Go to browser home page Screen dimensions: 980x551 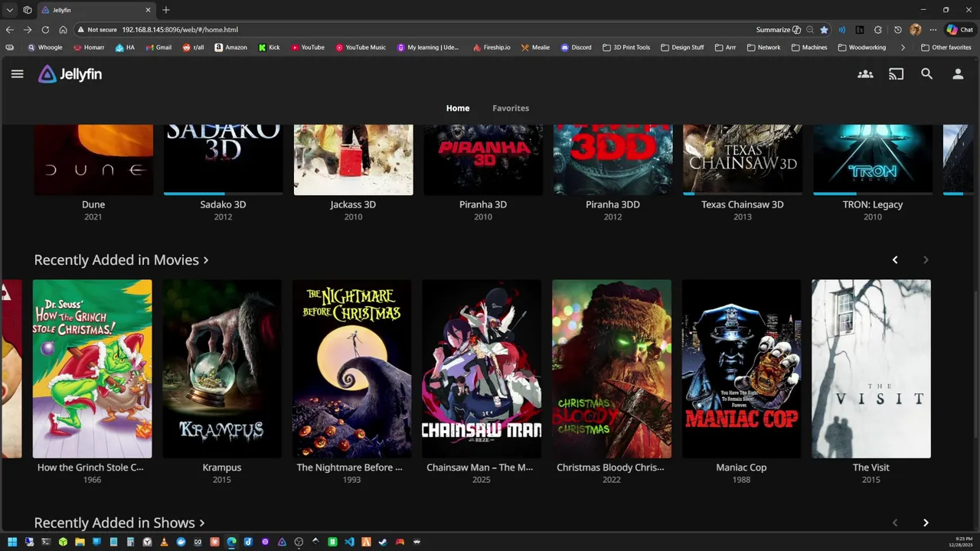point(63,30)
